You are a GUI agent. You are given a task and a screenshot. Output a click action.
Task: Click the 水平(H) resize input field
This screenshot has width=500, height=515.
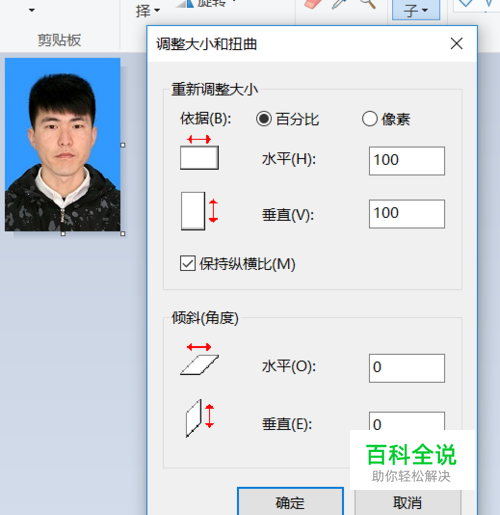click(x=407, y=161)
